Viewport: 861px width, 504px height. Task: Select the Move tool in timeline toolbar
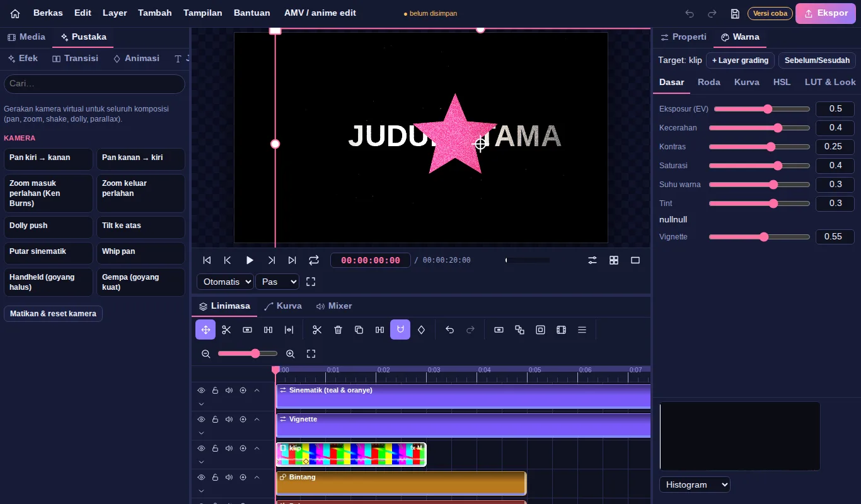pos(205,329)
